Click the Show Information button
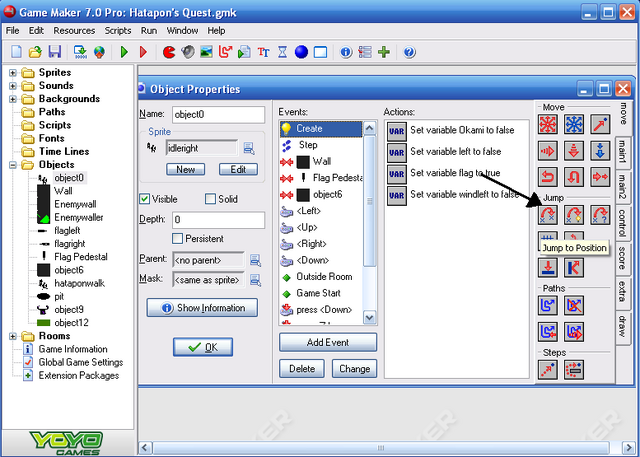640x457 pixels. (x=202, y=308)
